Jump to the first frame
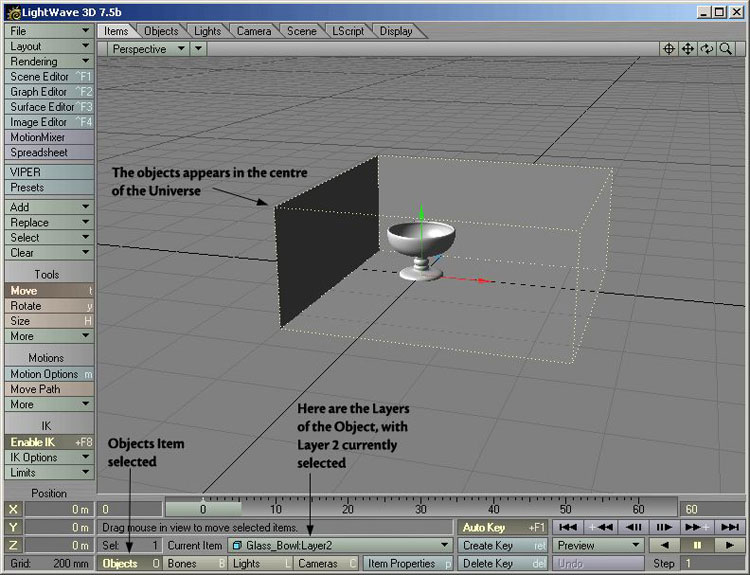 tap(568, 526)
